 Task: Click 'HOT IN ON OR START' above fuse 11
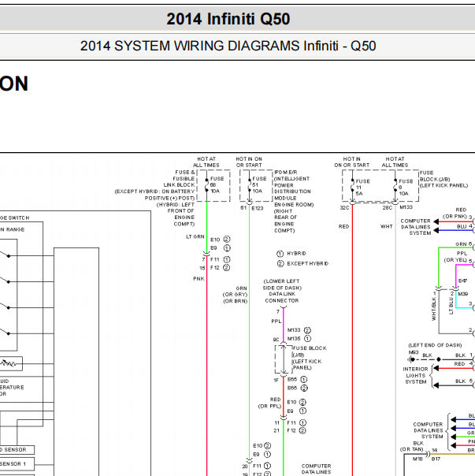[x=352, y=162]
